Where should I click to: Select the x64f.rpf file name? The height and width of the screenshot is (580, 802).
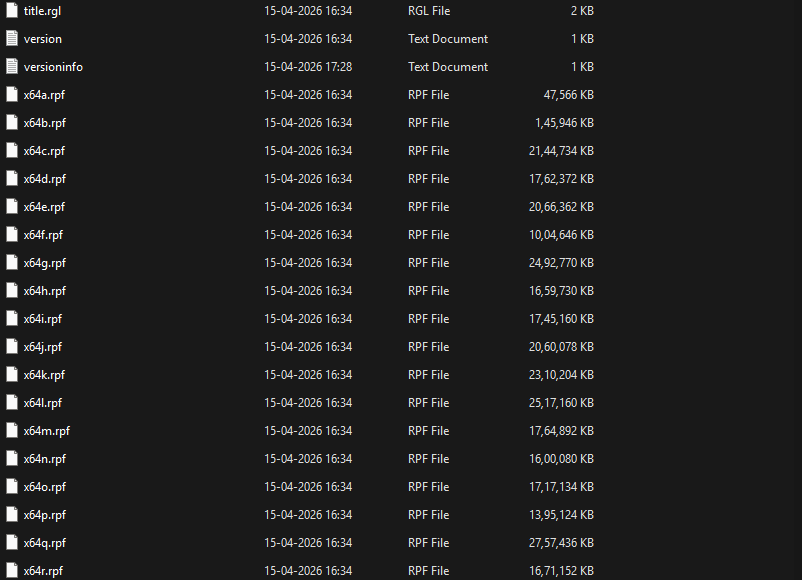(x=43, y=235)
